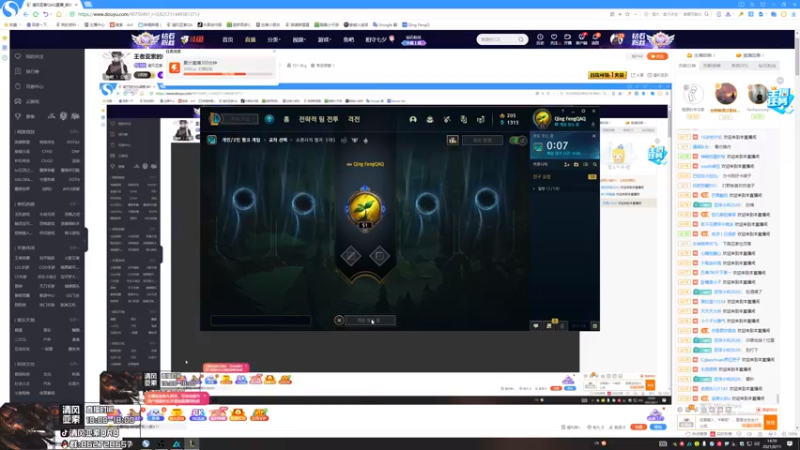The height and width of the screenshot is (450, 800).
Task: Click the share link under follow button
Action: tap(636, 75)
